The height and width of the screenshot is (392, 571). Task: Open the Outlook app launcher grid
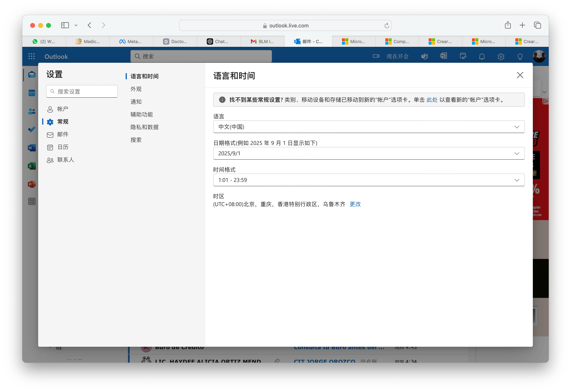pos(31,56)
